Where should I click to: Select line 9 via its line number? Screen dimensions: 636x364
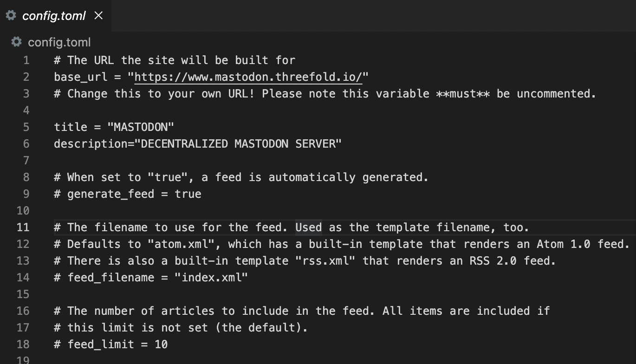[x=26, y=194]
